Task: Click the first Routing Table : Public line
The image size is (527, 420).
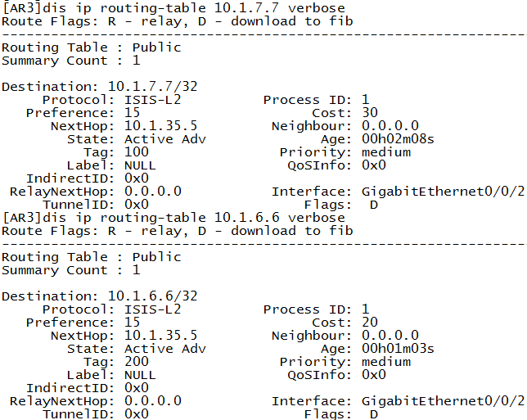Action: tap(92, 47)
